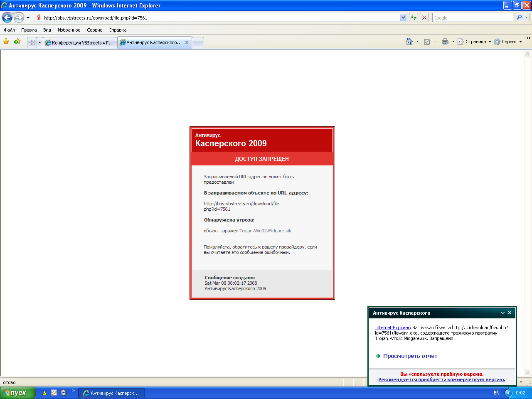
Task: Expand the quick launch overflow chevron
Action: 74,390
